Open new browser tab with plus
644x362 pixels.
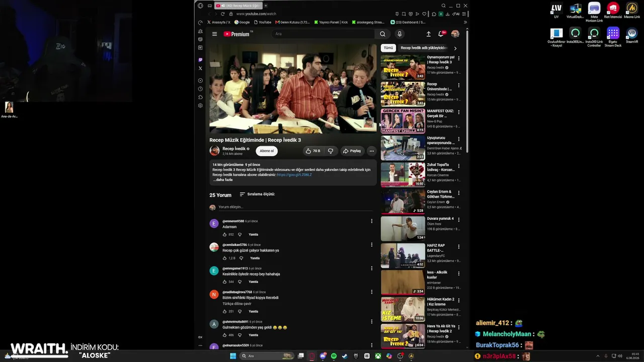tap(266, 6)
